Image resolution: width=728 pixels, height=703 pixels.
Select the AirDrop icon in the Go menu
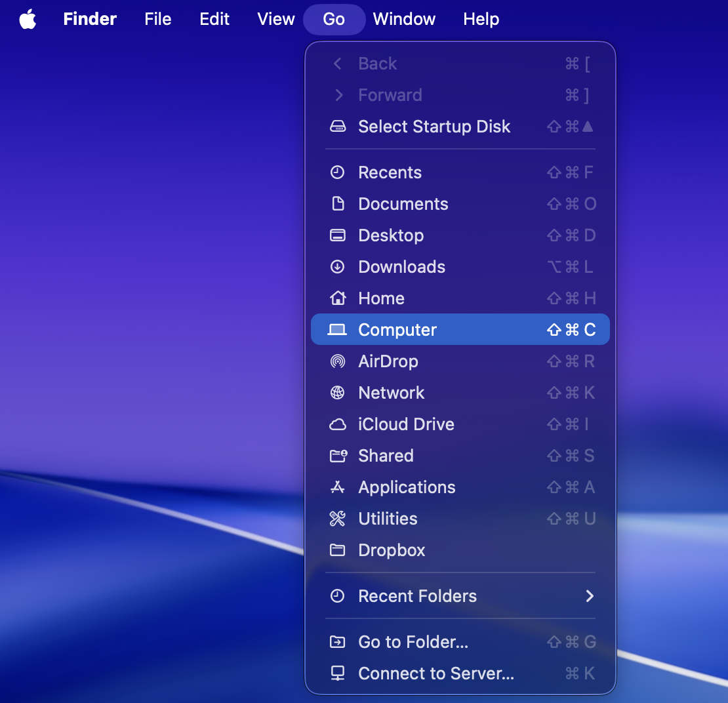[338, 361]
